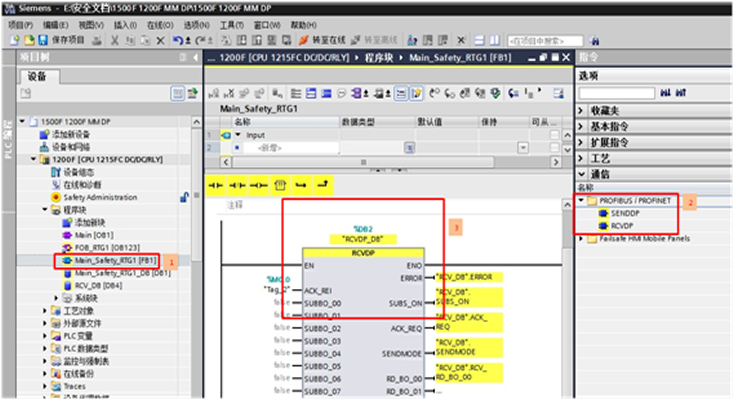Expand the 收藏夹 instruction section
Viewport: 734px width, 400px height.
click(x=581, y=111)
